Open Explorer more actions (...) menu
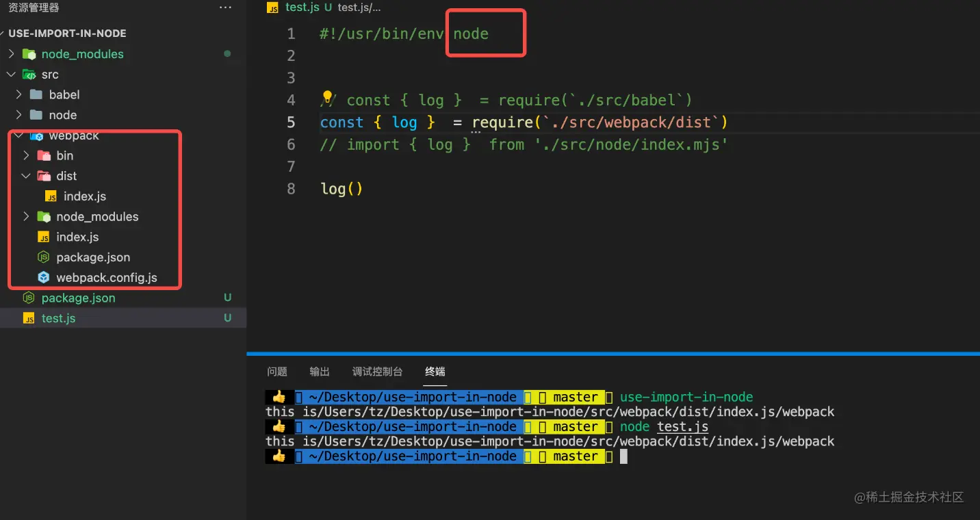Screen dimensions: 980x520 point(225,8)
